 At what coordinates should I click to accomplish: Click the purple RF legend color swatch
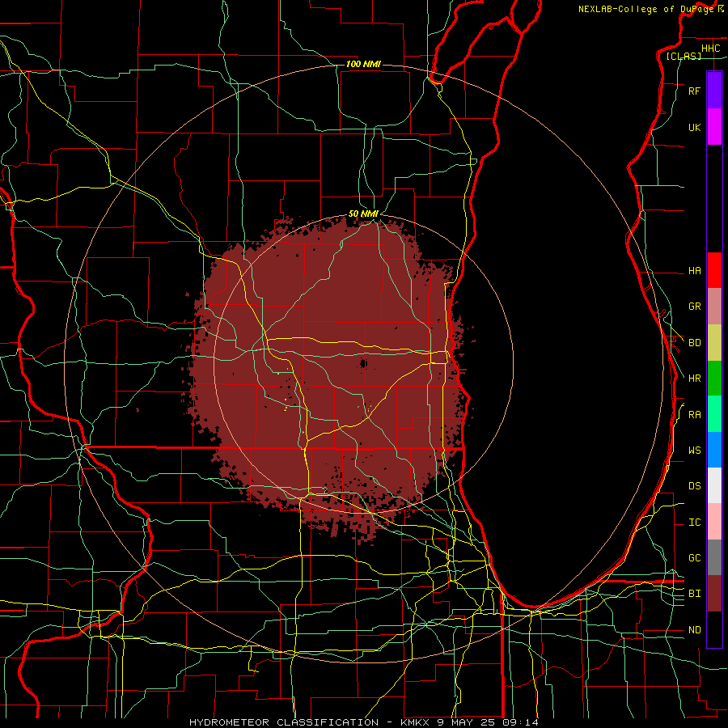pyautogui.click(x=714, y=91)
